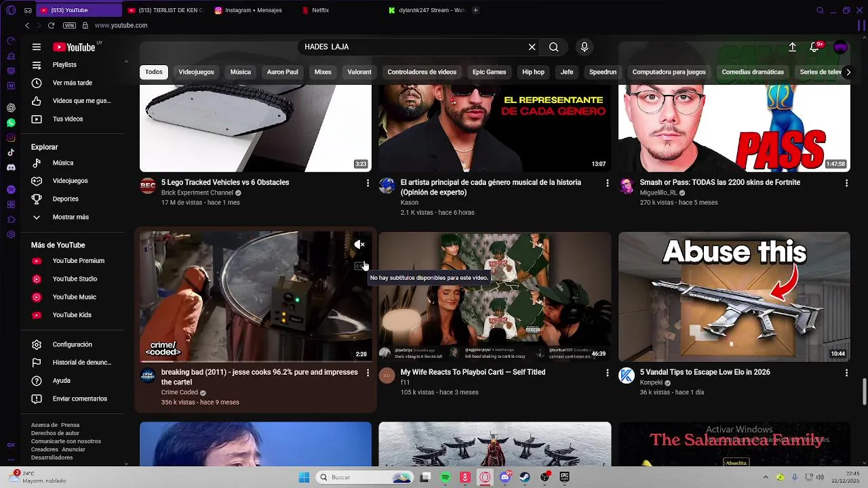Viewport: 868px width, 488px height.
Task: Show more filter chips with right arrow
Action: 848,72
